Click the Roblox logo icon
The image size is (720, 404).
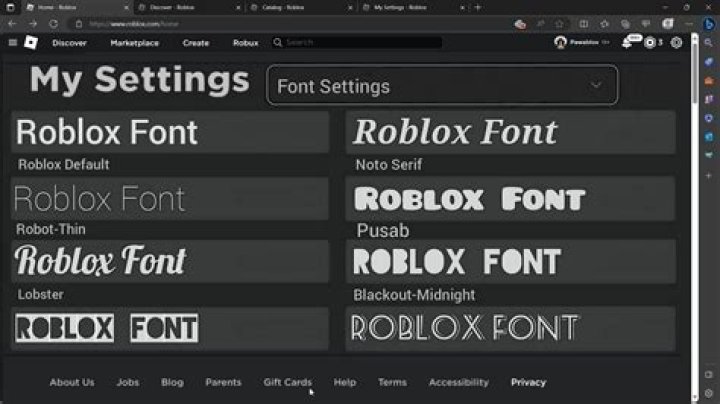pos(31,43)
